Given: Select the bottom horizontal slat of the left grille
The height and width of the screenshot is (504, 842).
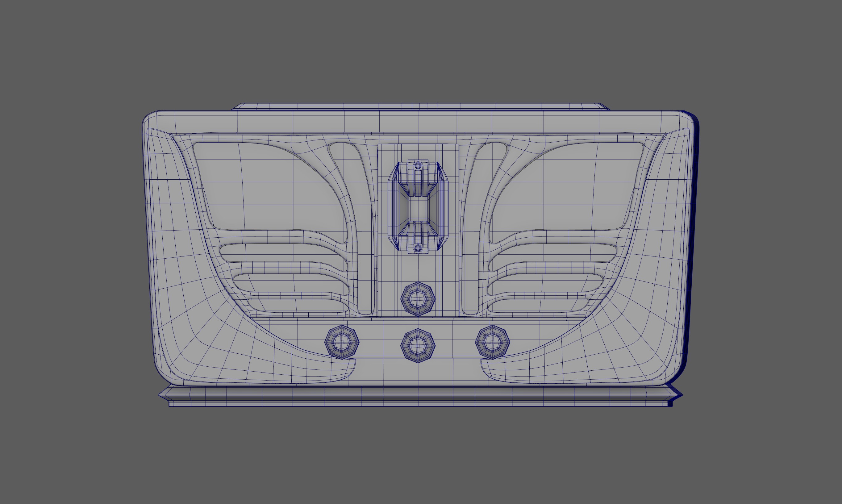Looking at the screenshot, I should 297,306.
